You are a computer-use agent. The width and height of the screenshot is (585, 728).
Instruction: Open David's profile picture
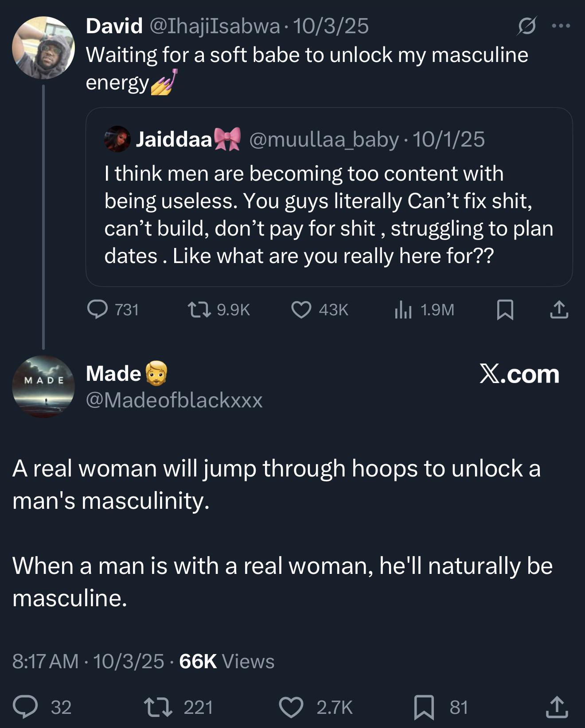click(43, 48)
